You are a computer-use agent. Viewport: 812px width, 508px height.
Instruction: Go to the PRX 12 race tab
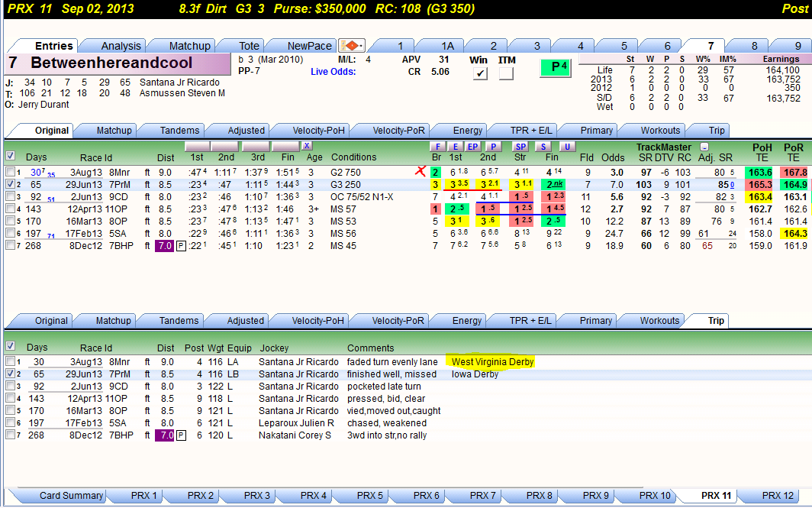click(778, 496)
